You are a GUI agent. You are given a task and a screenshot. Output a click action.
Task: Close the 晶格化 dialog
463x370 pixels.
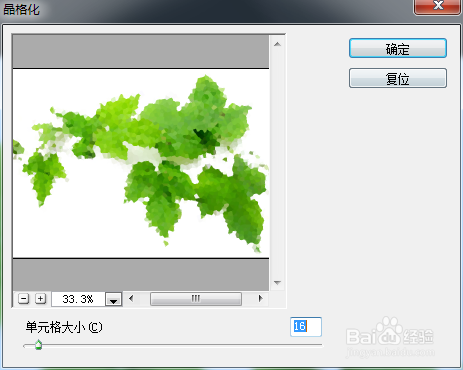tap(438, 6)
